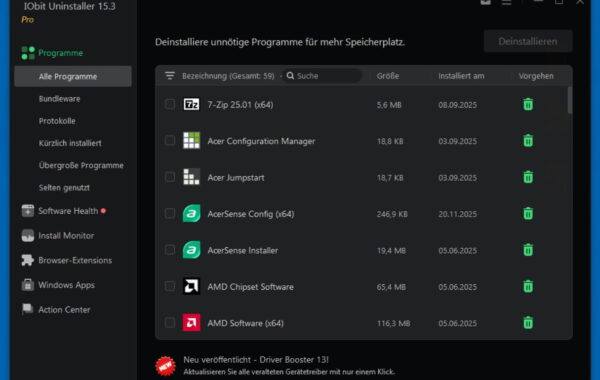The width and height of the screenshot is (600, 380).
Task: Click trash icon for Acer Configuration Manager
Action: (x=528, y=140)
